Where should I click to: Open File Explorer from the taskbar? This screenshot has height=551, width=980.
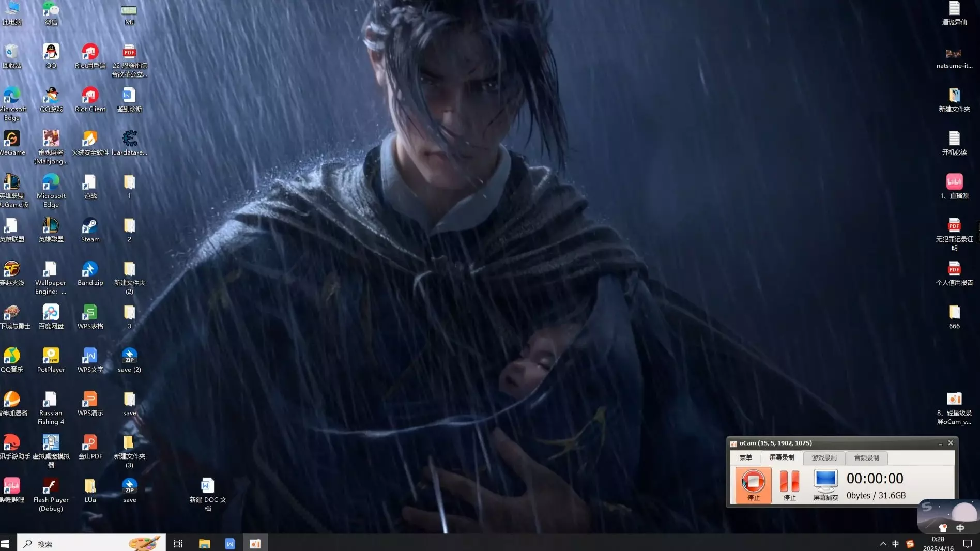205,544
